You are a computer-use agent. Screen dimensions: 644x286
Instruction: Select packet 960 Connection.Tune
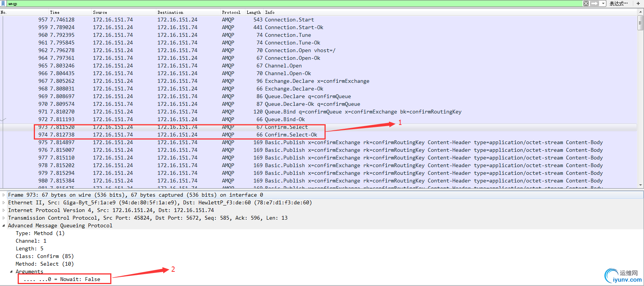[319, 35]
